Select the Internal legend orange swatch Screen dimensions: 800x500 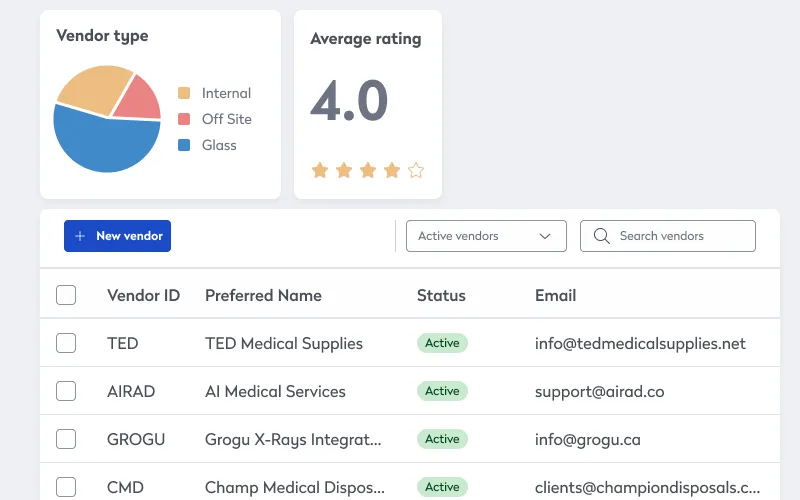pos(184,93)
